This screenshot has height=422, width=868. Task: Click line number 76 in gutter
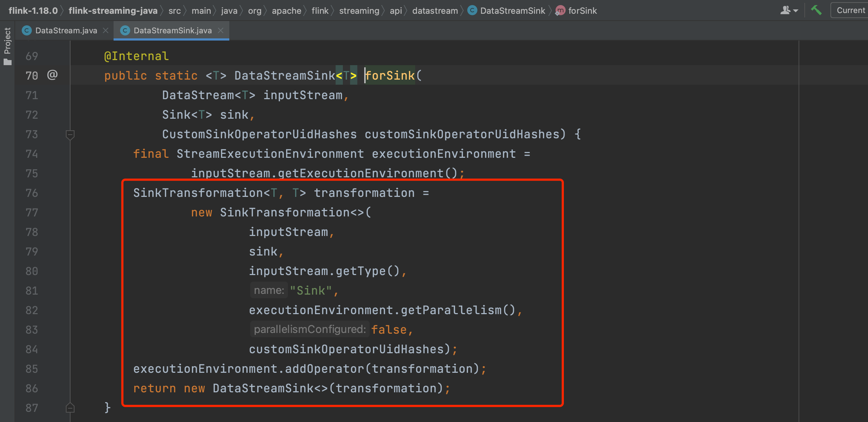pyautogui.click(x=32, y=193)
